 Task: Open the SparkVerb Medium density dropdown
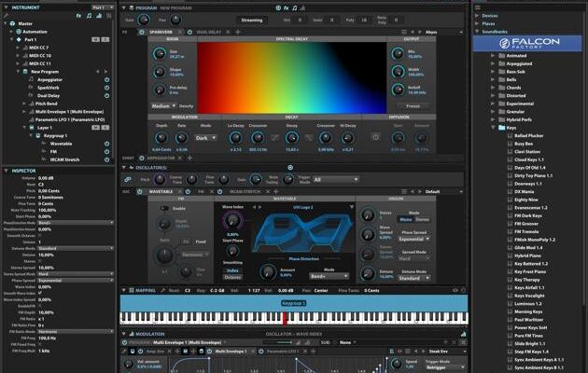click(161, 106)
